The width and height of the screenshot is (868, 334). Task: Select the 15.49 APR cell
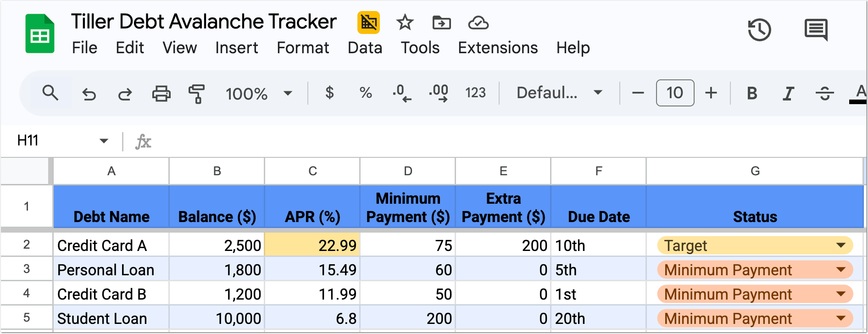pyautogui.click(x=312, y=269)
